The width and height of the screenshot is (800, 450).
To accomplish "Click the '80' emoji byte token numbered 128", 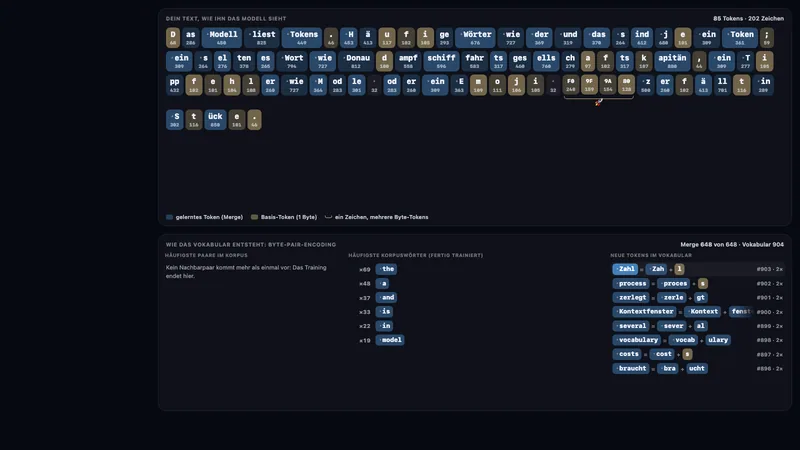I will click(x=626, y=84).
